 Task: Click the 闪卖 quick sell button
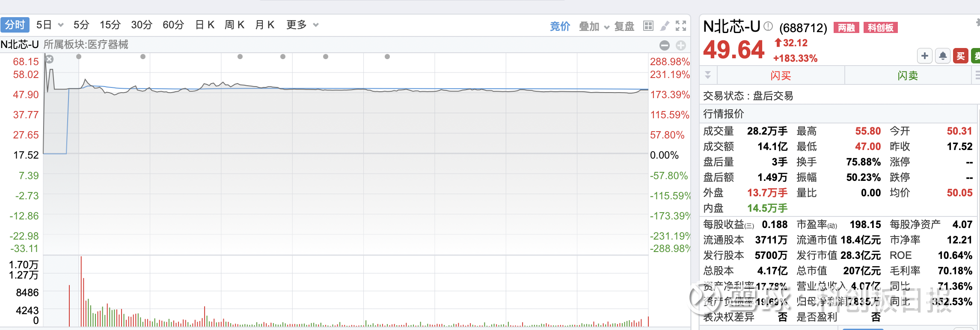(x=908, y=76)
